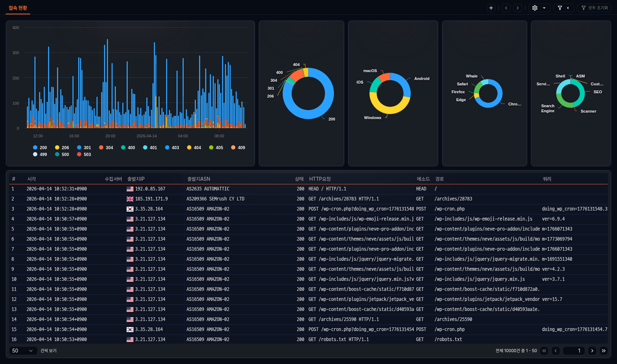Jump to the first page of results
Screen dimensions: 617x364
coord(545,351)
